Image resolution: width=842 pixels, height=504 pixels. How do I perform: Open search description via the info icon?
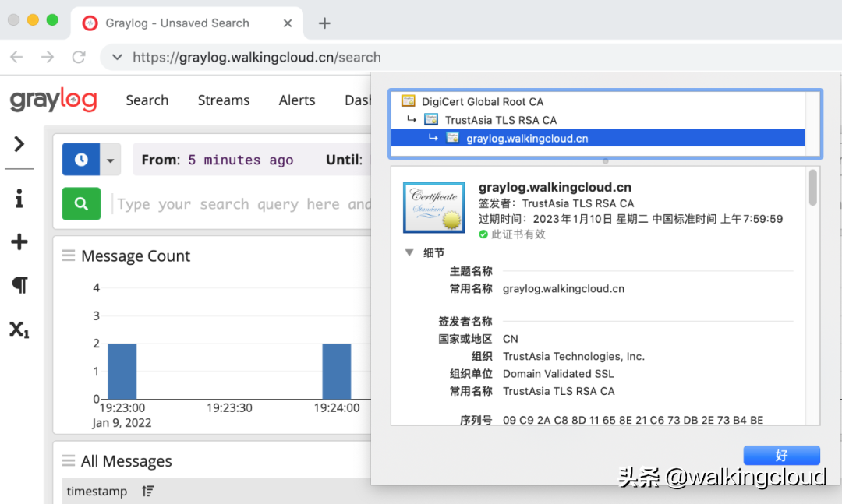pyautogui.click(x=19, y=197)
